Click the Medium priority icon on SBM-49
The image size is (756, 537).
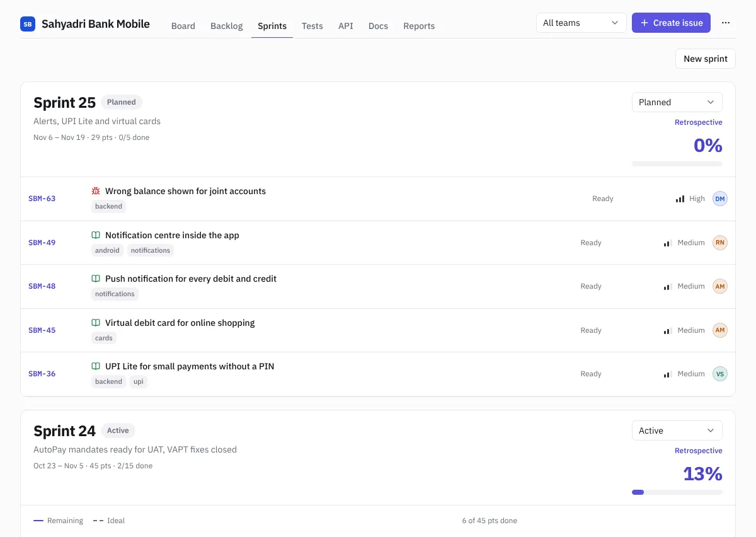click(x=668, y=243)
